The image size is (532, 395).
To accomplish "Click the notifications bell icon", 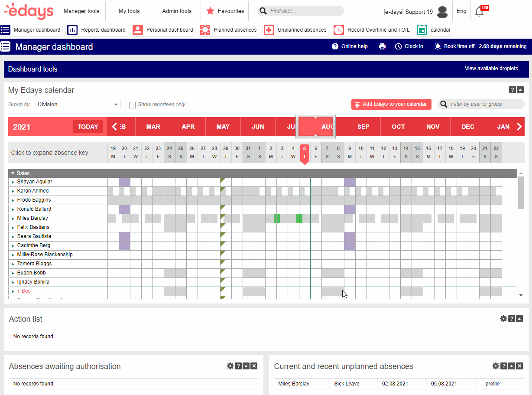I will (x=479, y=12).
